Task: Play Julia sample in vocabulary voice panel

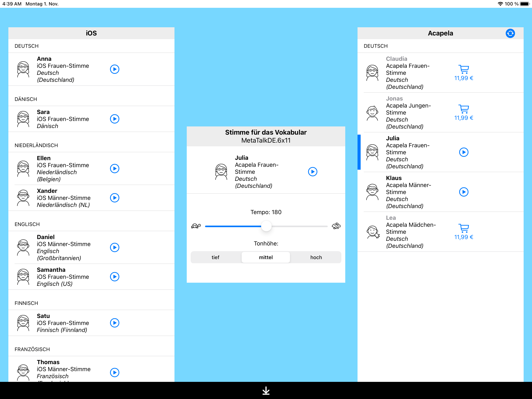Action: 313,172
